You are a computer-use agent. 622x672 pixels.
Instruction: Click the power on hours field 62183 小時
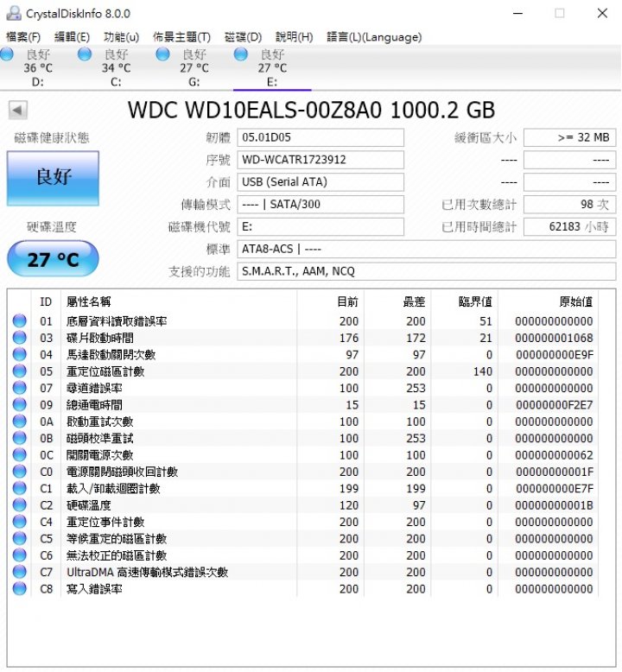[x=569, y=226]
